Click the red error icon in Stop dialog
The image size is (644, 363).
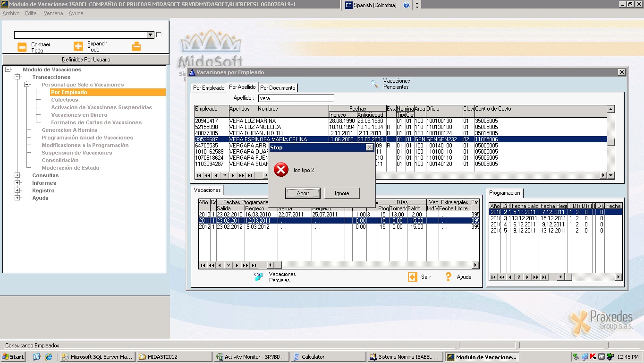tap(281, 170)
